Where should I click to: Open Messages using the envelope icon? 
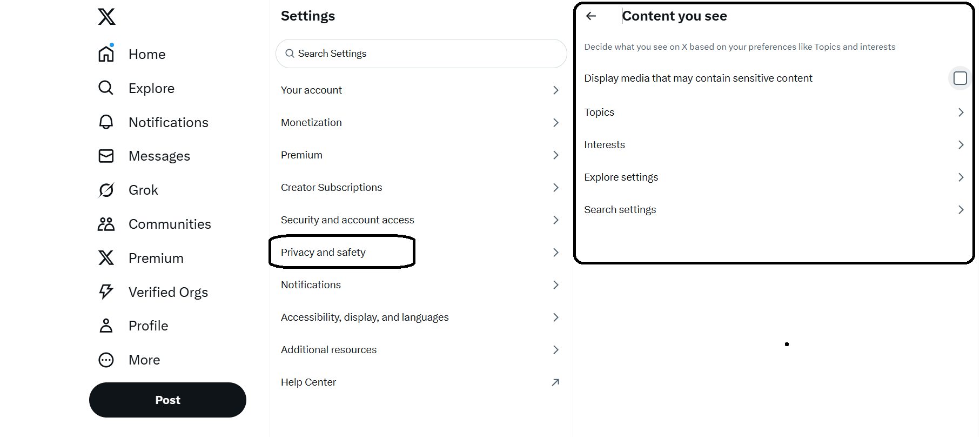tap(106, 156)
